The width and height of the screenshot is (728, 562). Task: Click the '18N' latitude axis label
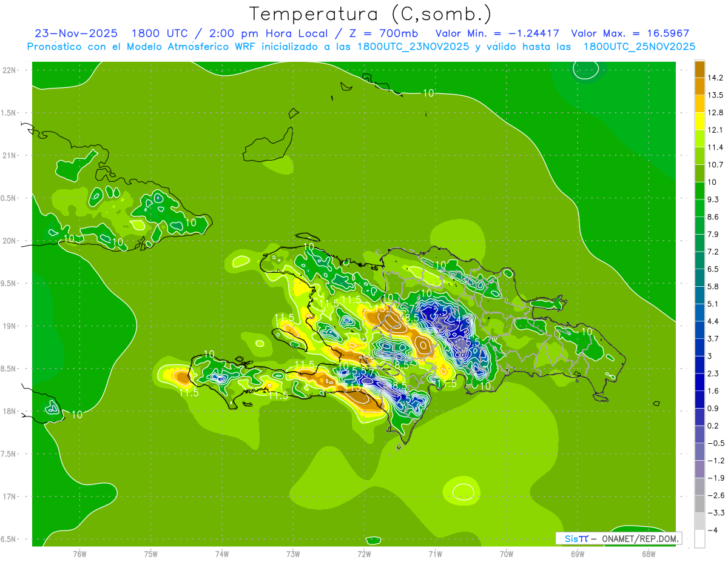coord(10,412)
